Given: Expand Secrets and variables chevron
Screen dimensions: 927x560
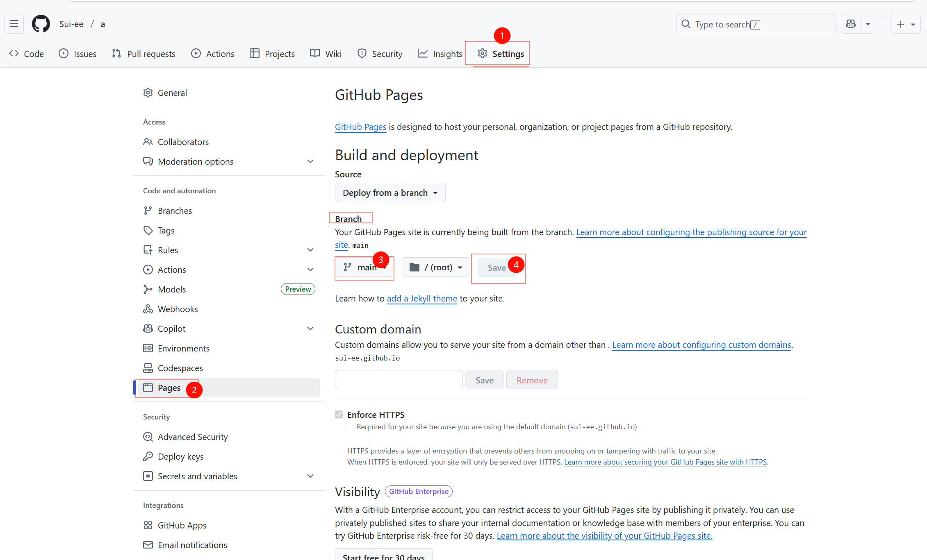Looking at the screenshot, I should click(x=310, y=476).
